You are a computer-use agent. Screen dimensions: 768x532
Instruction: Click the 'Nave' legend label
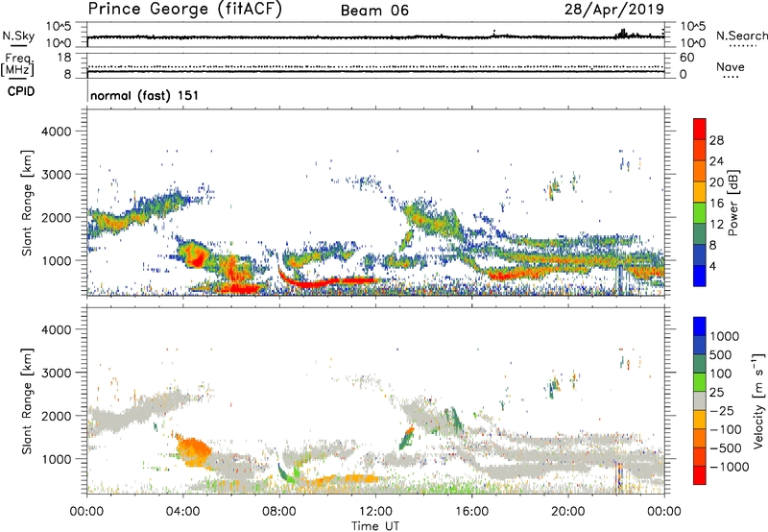click(x=731, y=67)
